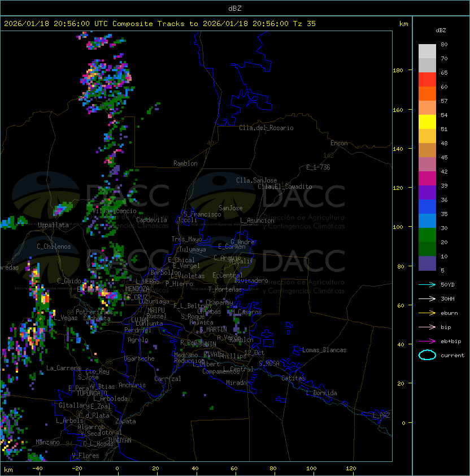The width and height of the screenshot is (470, 476).
Task: Click the 'MAIPU' map label
Action: [x=156, y=310]
